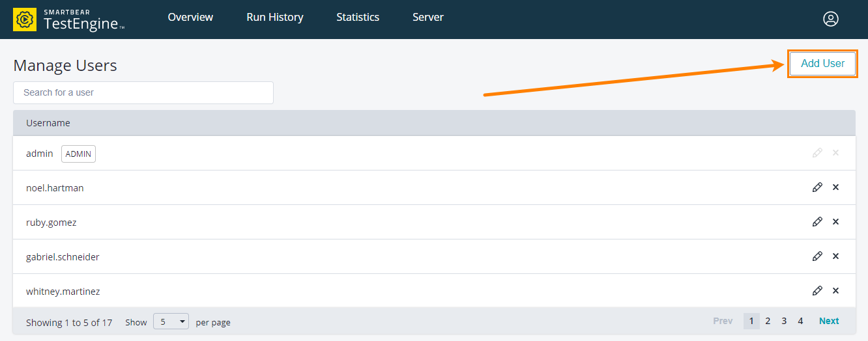
Task: Switch to Run History tab
Action: tap(274, 18)
